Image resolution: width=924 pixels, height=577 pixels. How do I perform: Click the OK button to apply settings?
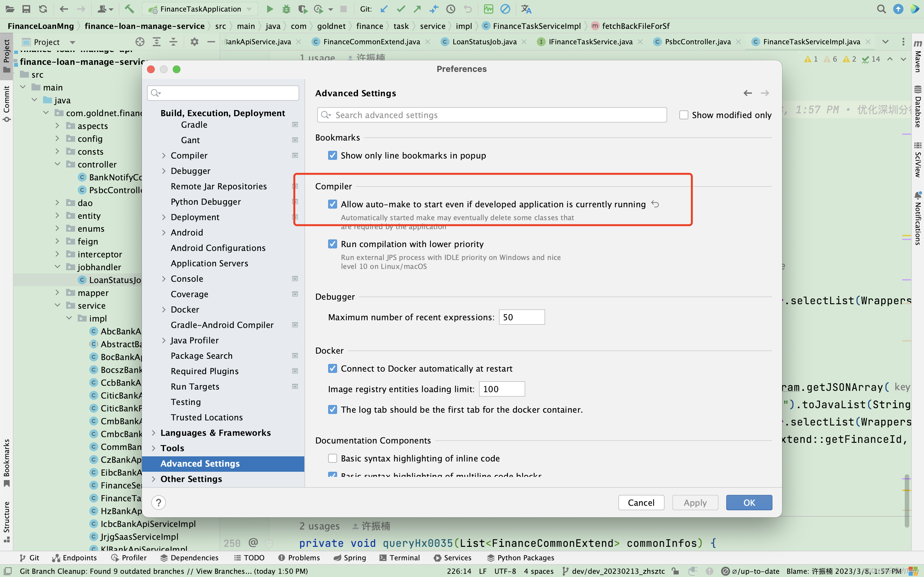pyautogui.click(x=748, y=502)
